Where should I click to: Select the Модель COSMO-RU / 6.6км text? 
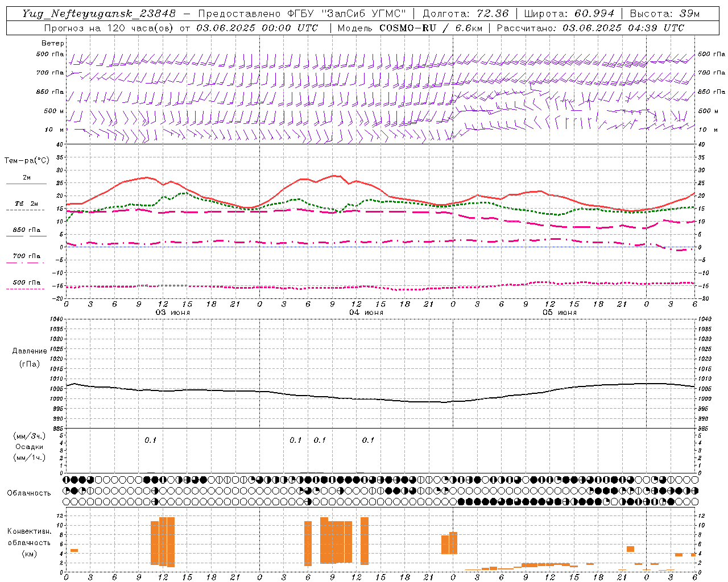click(410, 28)
